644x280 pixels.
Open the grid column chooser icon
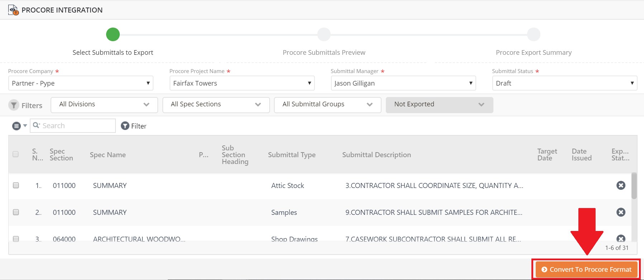[x=16, y=126]
